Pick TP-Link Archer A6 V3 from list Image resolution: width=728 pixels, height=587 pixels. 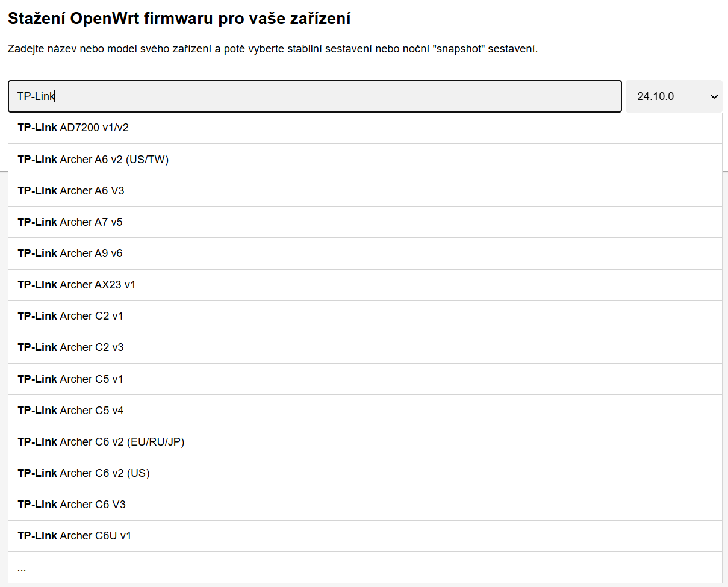[71, 191]
